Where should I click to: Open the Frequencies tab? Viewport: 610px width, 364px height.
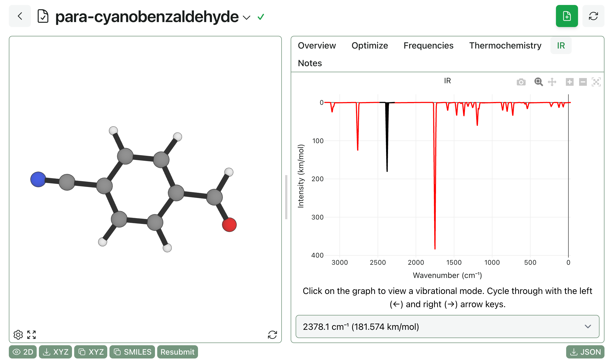point(428,45)
